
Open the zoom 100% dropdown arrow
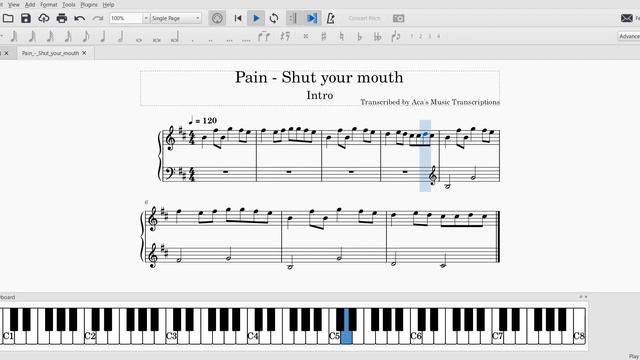(x=145, y=18)
